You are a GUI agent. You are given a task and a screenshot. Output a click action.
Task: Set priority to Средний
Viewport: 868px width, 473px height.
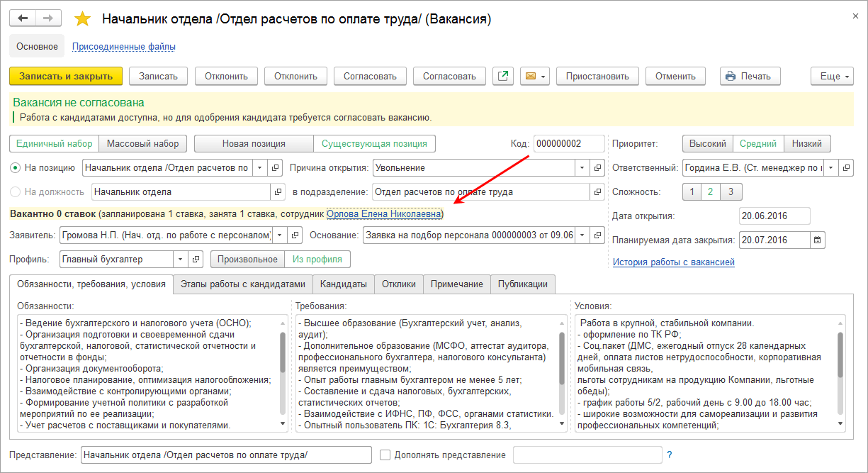(758, 144)
